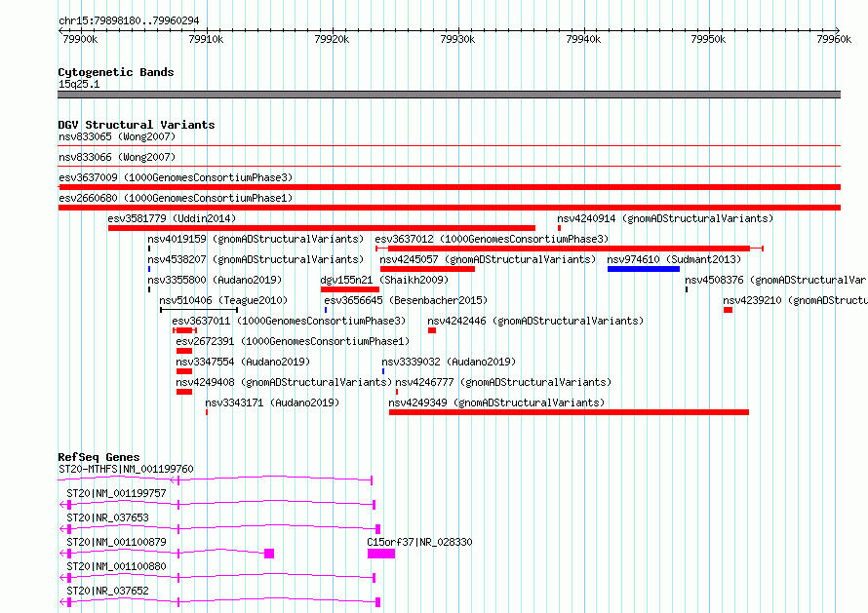Open nsv833066 (Wong2007) variant label
Image resolution: width=868 pixels, height=613 pixels.
click(x=117, y=157)
